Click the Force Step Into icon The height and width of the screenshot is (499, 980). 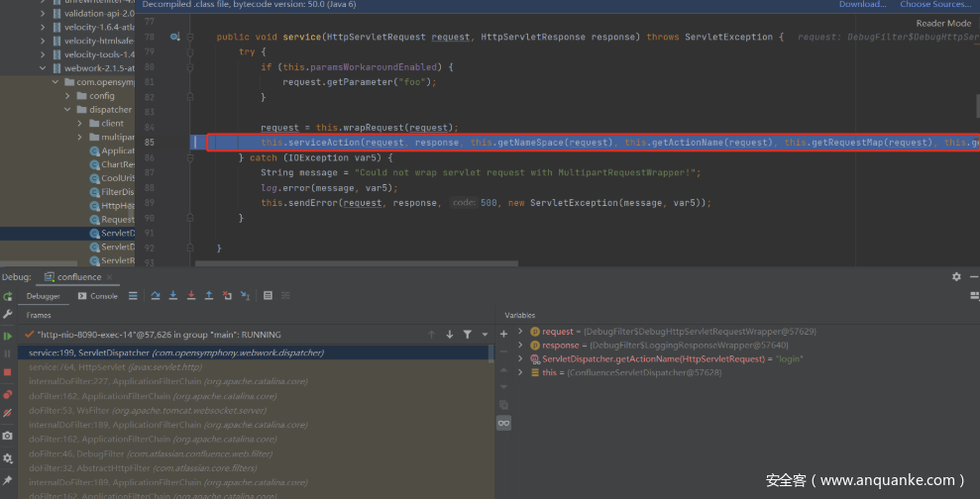click(191, 296)
